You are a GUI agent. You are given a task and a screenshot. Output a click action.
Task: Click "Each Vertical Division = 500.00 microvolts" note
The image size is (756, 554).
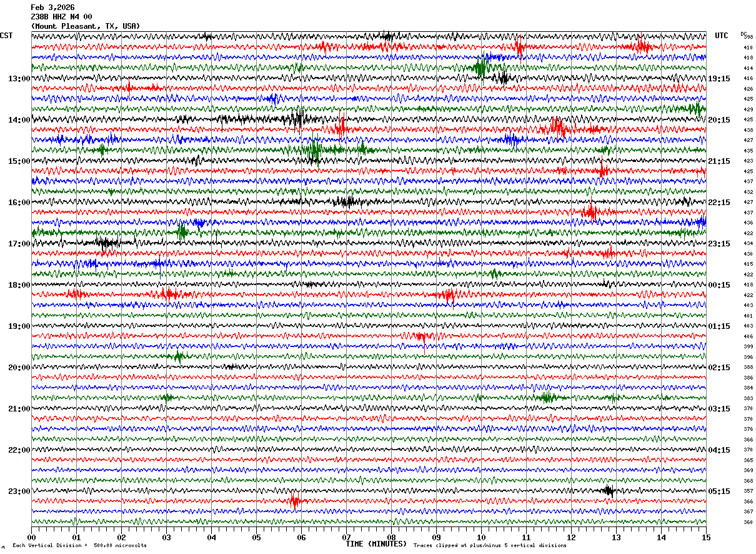click(79, 545)
